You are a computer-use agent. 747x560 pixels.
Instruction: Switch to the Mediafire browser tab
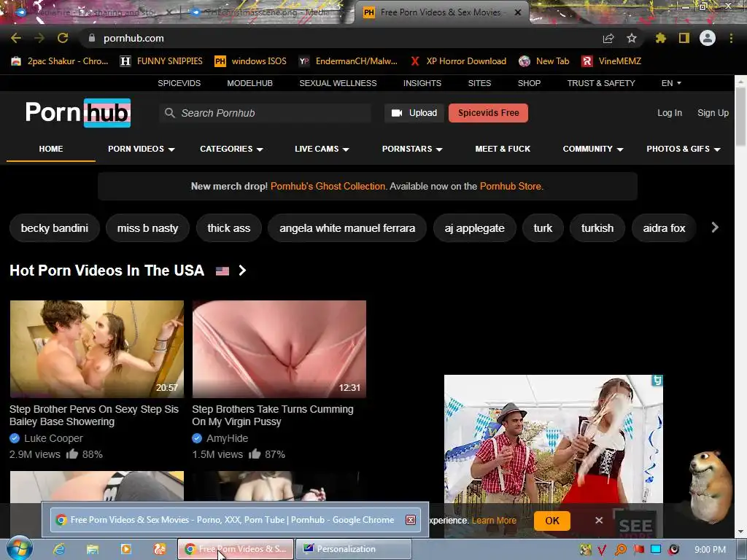95,12
